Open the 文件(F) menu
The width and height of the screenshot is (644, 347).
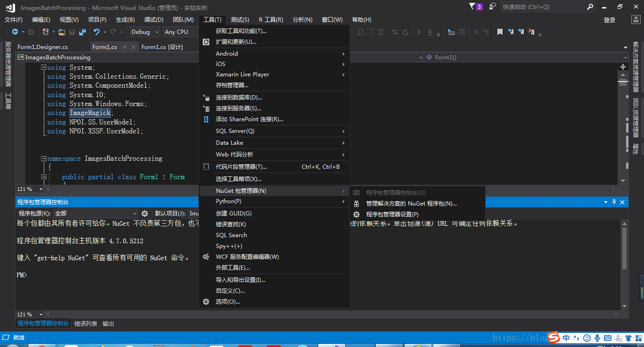[14, 19]
